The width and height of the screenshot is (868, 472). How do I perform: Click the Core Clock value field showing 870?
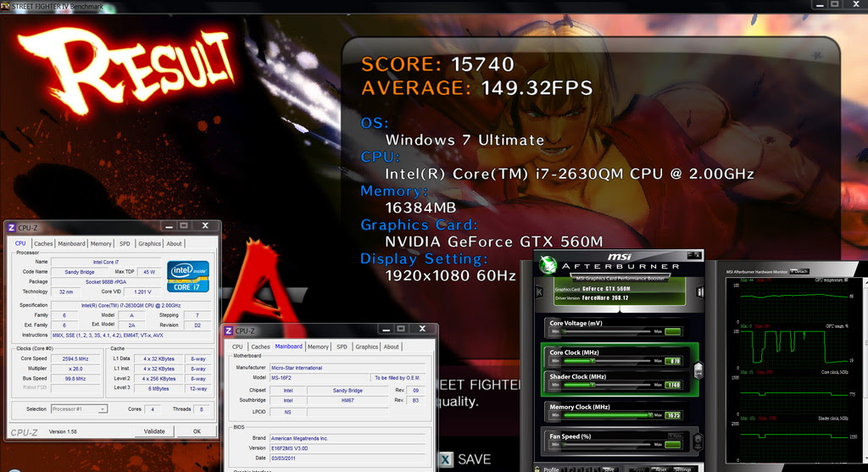[673, 361]
